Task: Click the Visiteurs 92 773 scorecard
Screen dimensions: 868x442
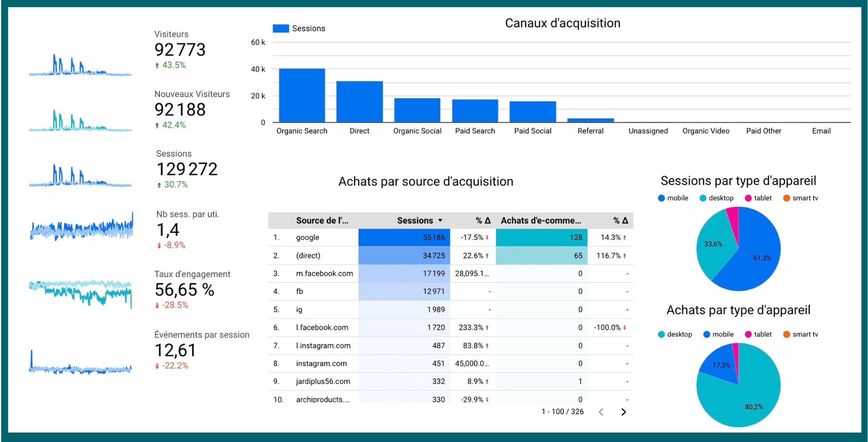Action: click(180, 49)
